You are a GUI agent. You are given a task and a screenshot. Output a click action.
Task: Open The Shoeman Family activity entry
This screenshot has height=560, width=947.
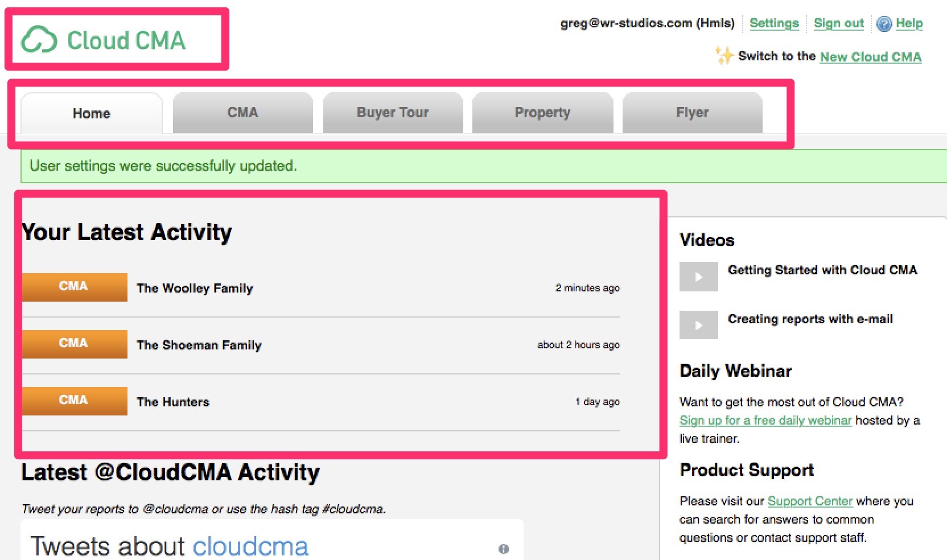[x=199, y=345]
